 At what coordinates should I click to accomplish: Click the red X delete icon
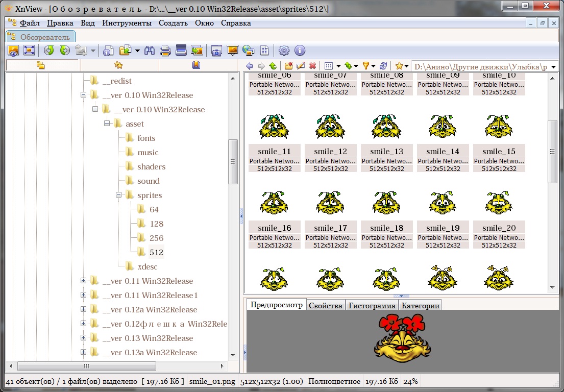pyautogui.click(x=312, y=66)
